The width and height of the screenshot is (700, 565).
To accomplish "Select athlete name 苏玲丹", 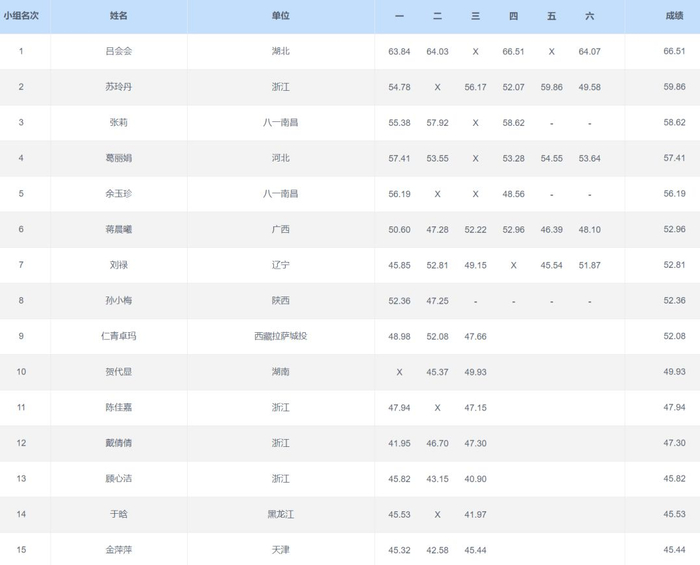I will [x=119, y=87].
